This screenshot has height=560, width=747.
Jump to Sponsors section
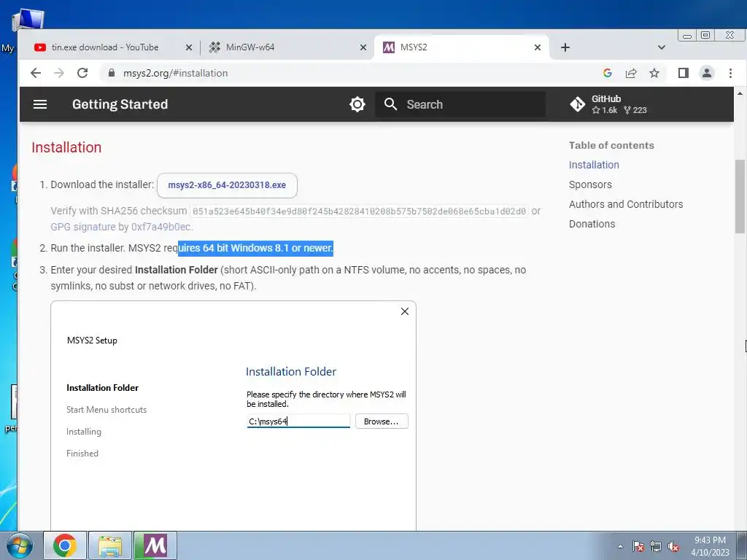(x=590, y=184)
